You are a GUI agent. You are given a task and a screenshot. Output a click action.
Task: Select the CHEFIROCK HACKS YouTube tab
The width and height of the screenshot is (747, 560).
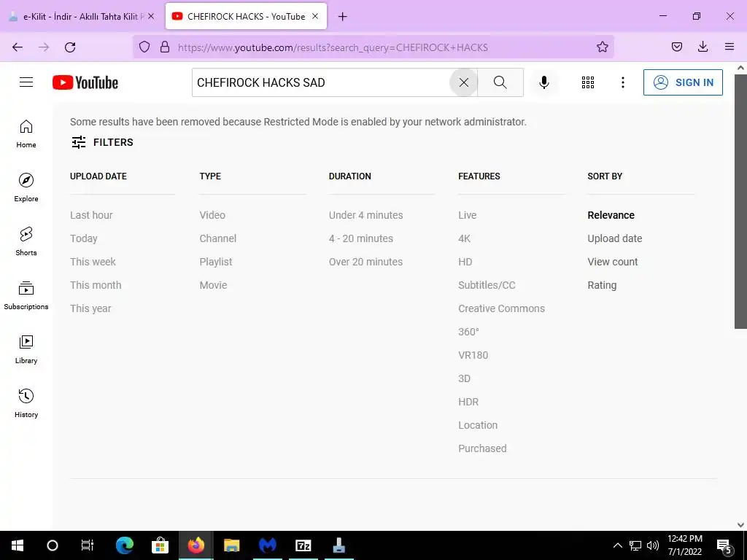[246, 16]
